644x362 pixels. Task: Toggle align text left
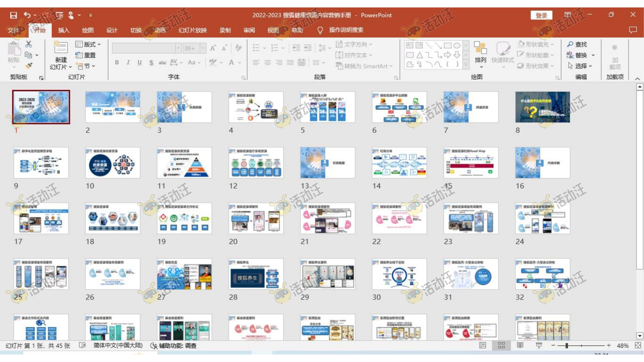tap(256, 63)
